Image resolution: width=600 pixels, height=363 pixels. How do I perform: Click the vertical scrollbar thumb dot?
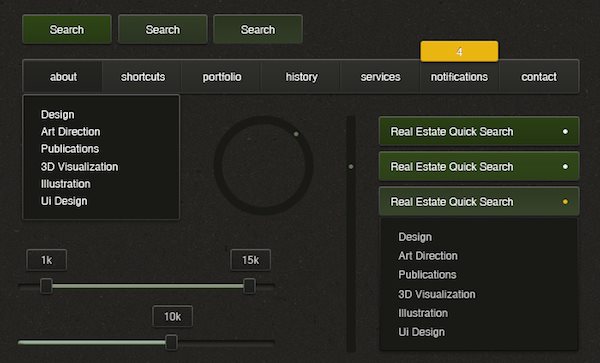(351, 167)
